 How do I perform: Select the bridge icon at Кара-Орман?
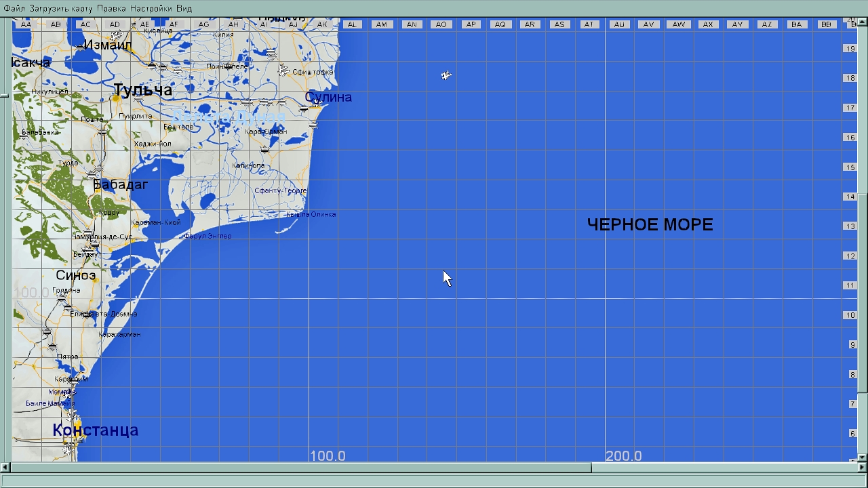265,150
